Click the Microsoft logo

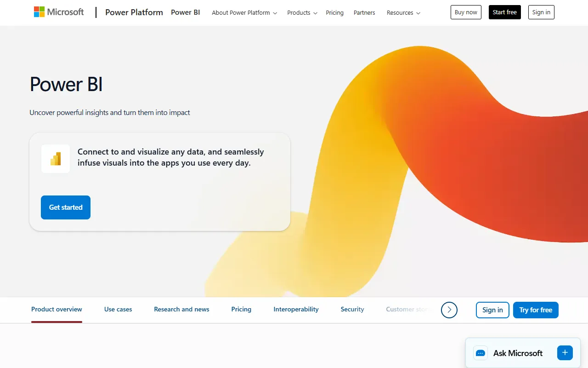coord(59,12)
